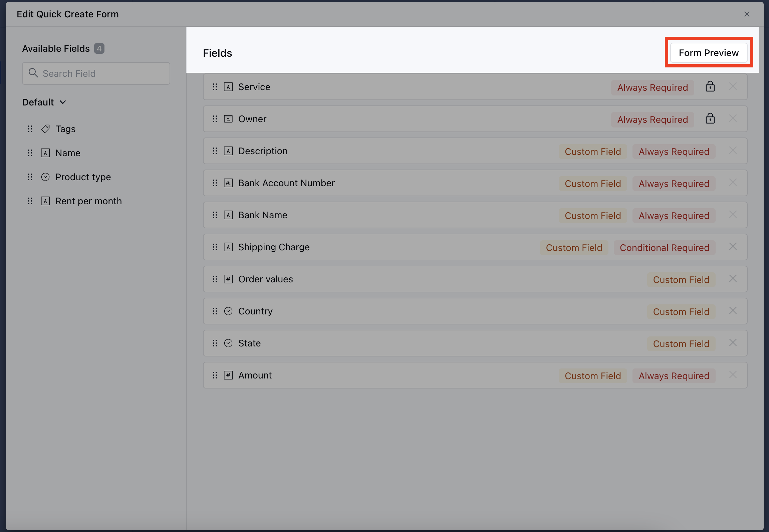This screenshot has width=769, height=532.
Task: Collapse the Default fields section
Action: coord(63,102)
